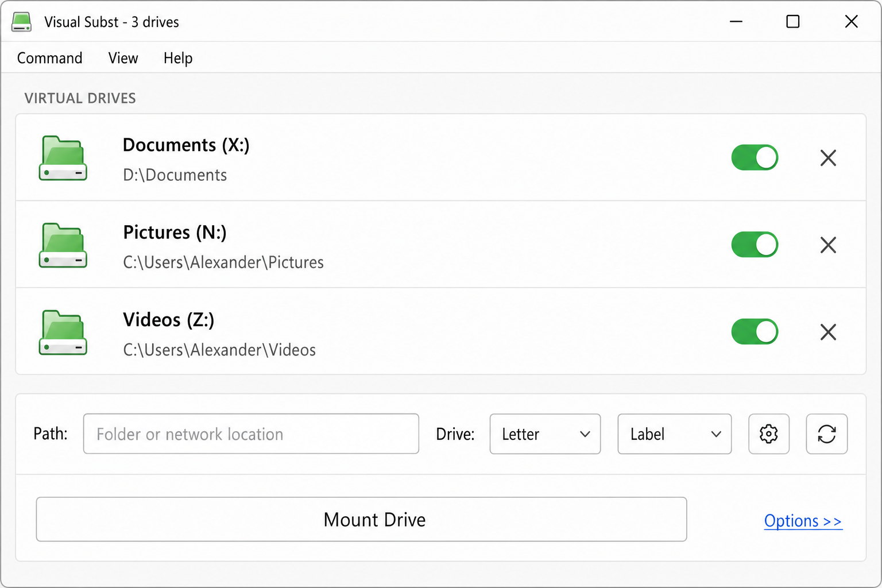Disable the Documents (X:) drive toggle

point(755,158)
